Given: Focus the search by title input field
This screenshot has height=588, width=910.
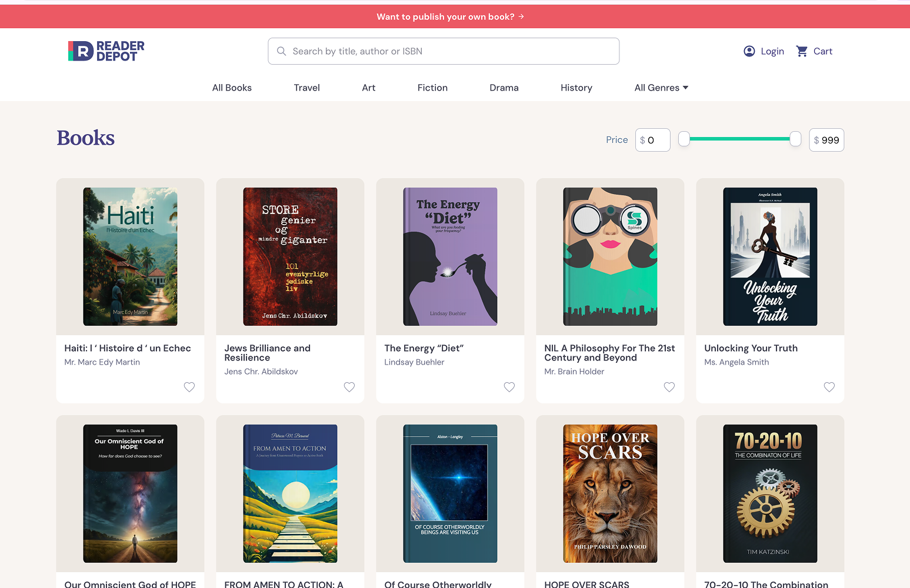Looking at the screenshot, I should click(x=453, y=51).
